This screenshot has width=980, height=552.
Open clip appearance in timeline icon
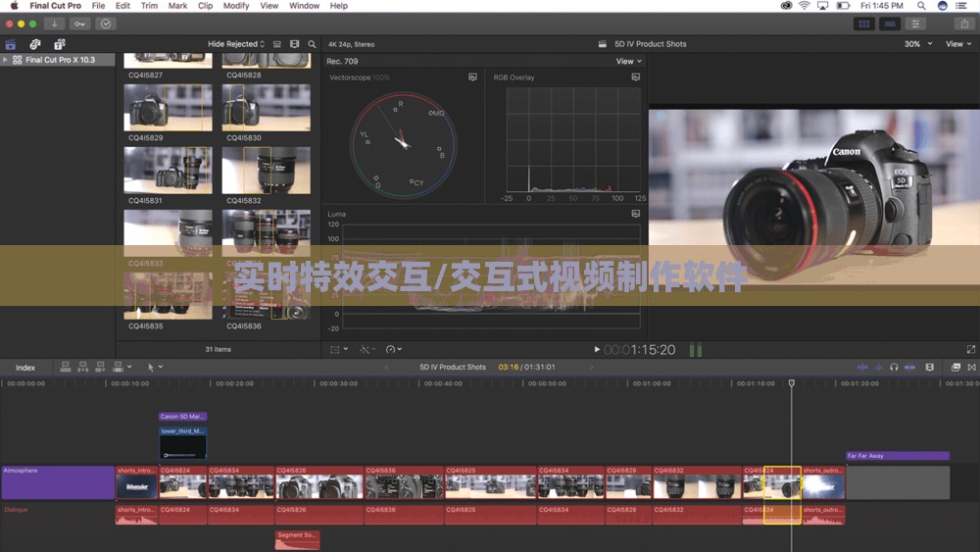pyautogui.click(x=929, y=367)
